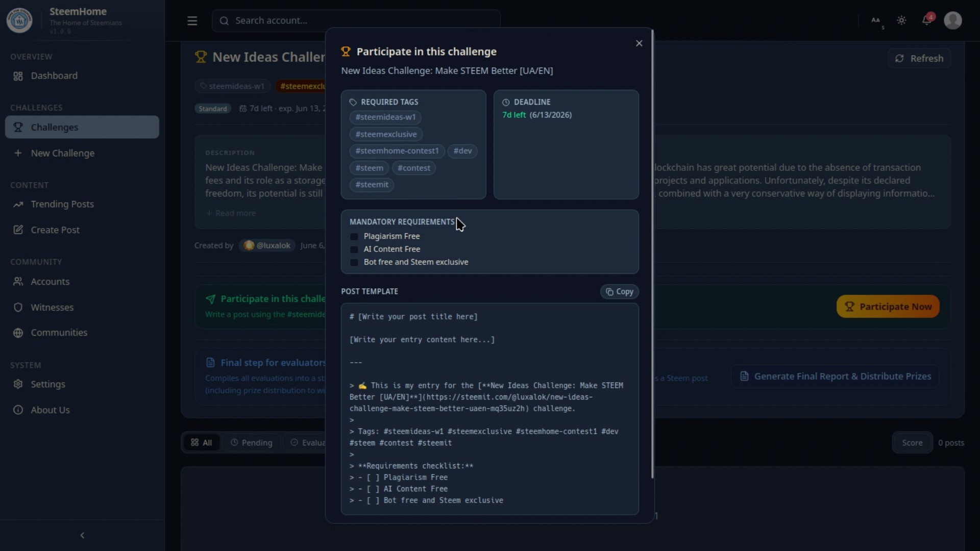Image resolution: width=980 pixels, height=551 pixels.
Task: Click the Dashboard grid icon
Action: [18, 76]
